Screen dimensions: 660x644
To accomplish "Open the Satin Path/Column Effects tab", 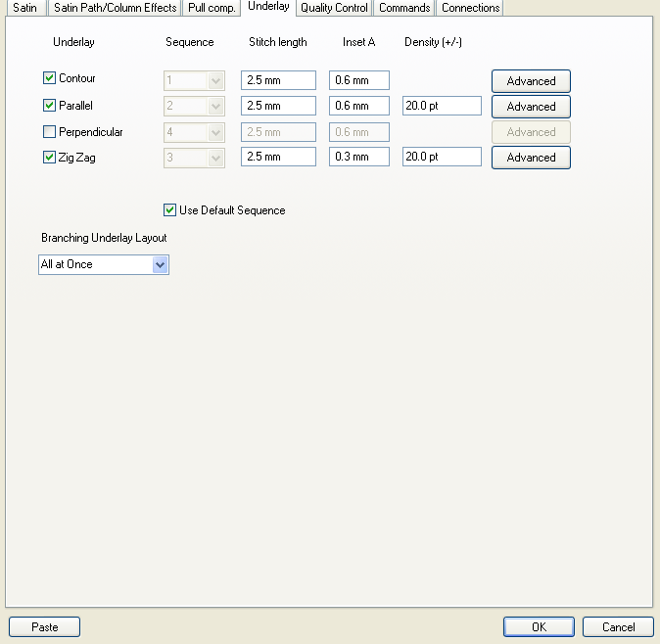I will 115,8.
